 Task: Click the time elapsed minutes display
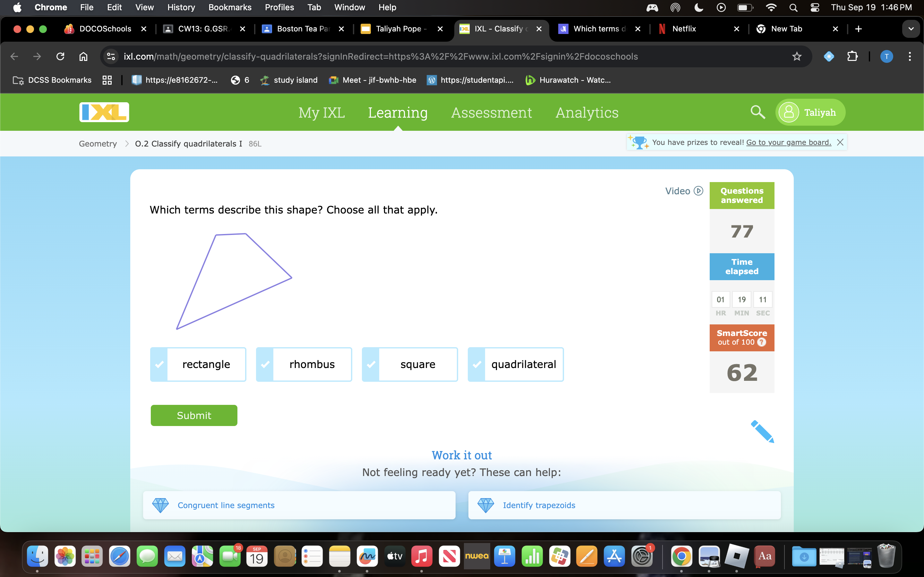(x=742, y=299)
